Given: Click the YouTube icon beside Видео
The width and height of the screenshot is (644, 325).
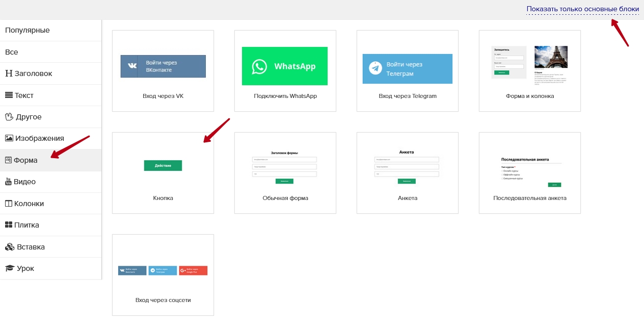Looking at the screenshot, I should [8, 182].
